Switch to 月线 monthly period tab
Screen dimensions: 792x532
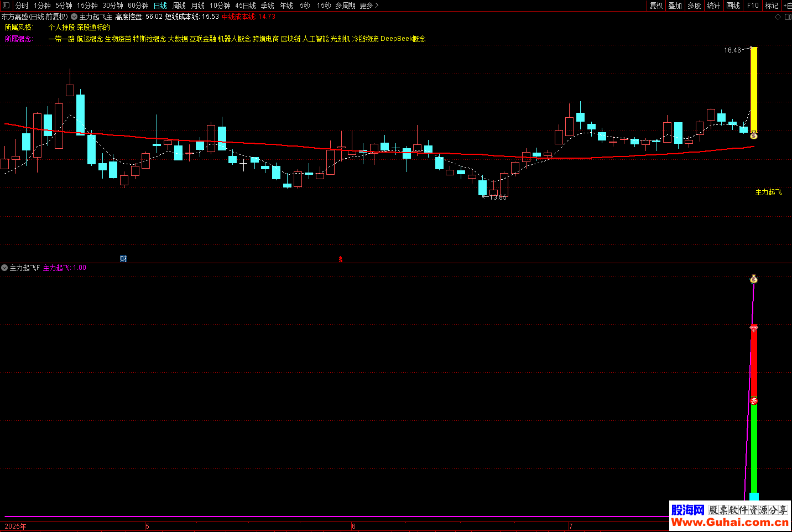pyautogui.click(x=198, y=6)
